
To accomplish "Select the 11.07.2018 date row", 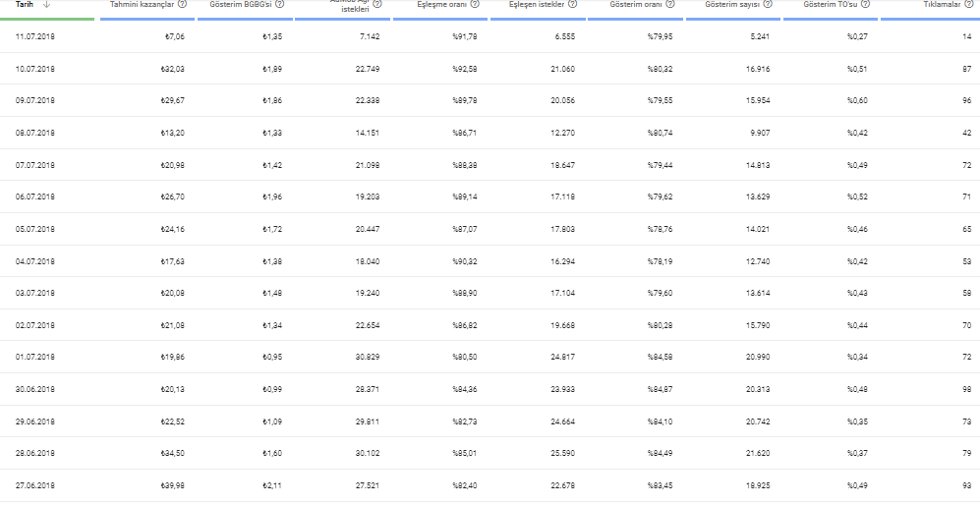I will click(x=490, y=37).
